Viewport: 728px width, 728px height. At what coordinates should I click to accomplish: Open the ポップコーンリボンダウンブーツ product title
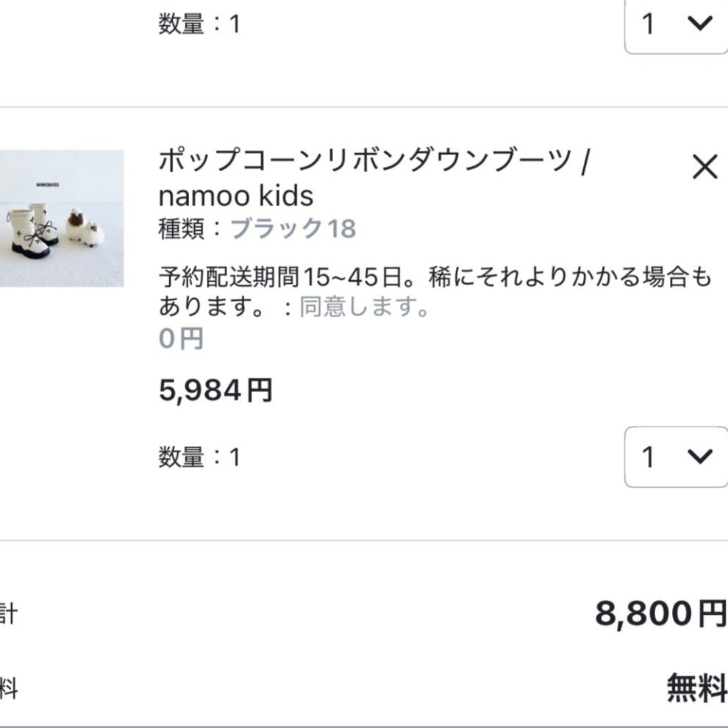[365, 160]
